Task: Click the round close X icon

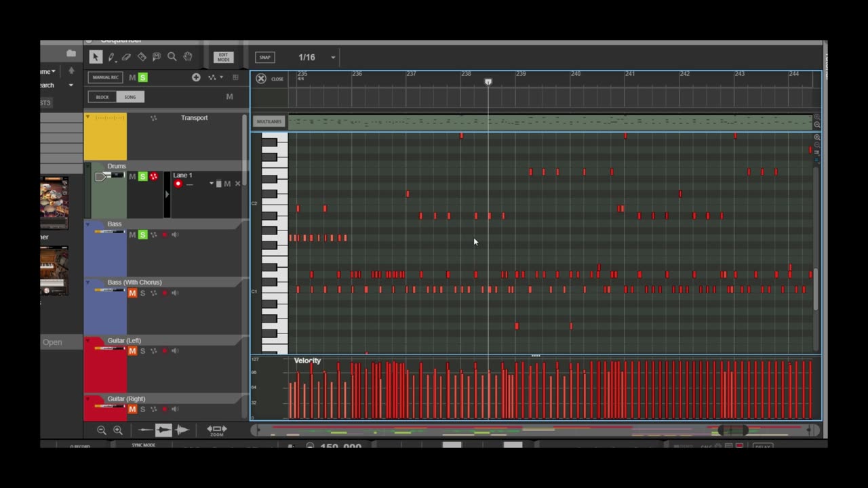Action: (x=261, y=79)
